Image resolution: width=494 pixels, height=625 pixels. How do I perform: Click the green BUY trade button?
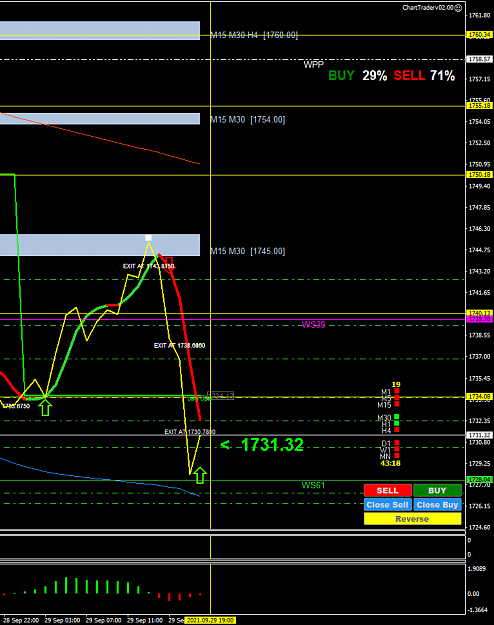pyautogui.click(x=437, y=490)
